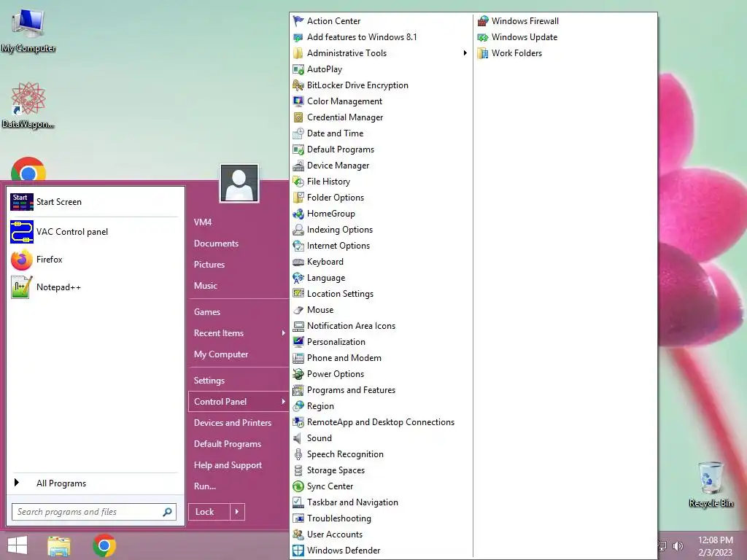Select Run... in the Start menu
Screen dimensions: 747x560
205,486
